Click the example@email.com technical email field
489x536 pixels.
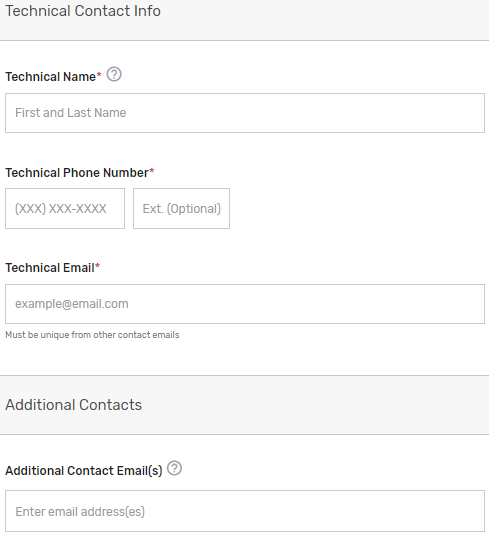(245, 304)
